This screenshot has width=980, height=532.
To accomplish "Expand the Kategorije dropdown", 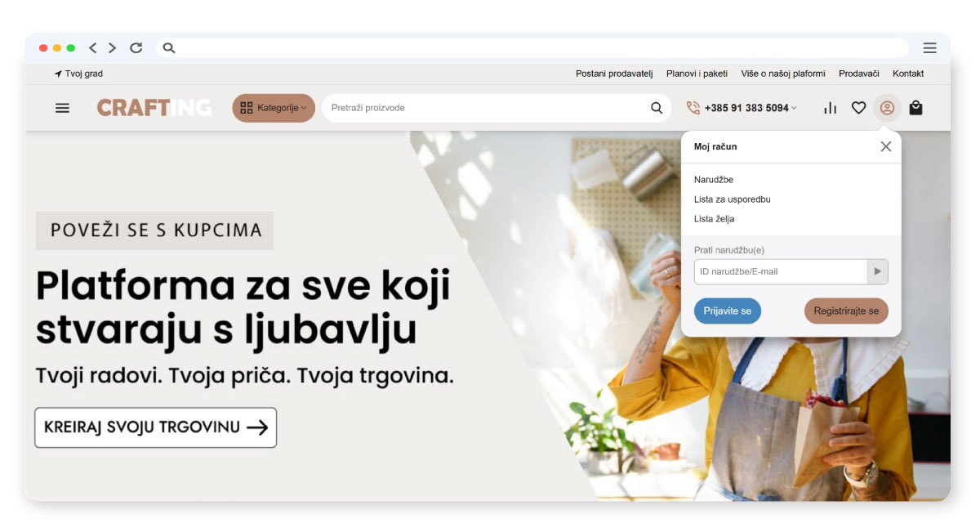I will [274, 108].
